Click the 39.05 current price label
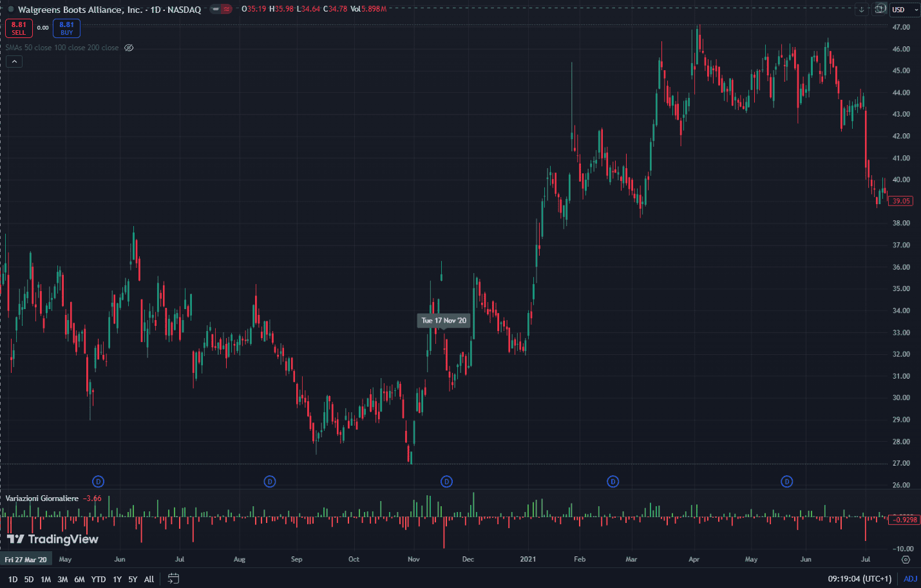 coord(900,201)
